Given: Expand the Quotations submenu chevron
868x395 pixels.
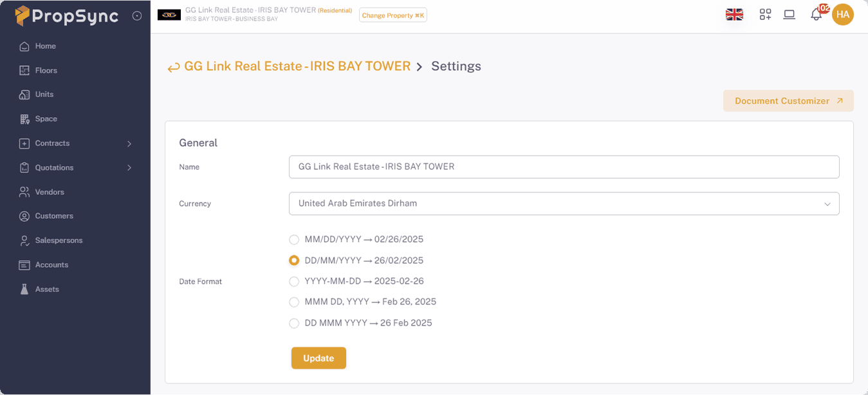Looking at the screenshot, I should 129,168.
